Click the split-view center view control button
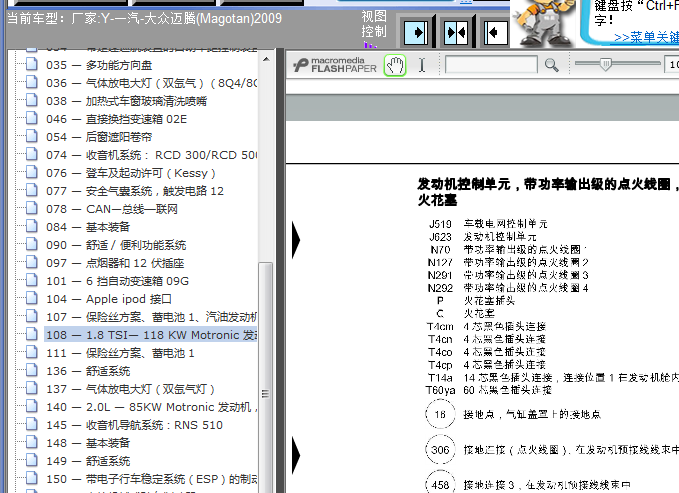Image resolution: width=679 pixels, height=493 pixels. click(x=456, y=32)
